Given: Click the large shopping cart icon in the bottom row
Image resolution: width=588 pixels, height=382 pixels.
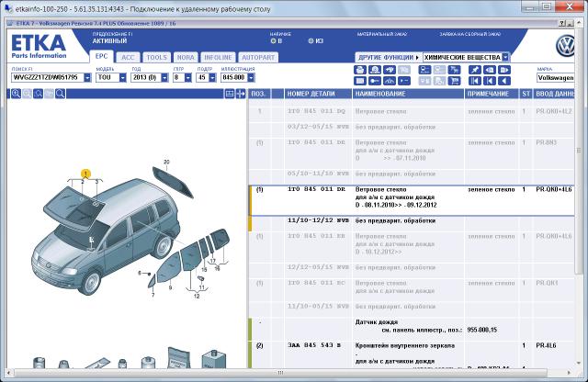Looking at the screenshot, I should click(x=454, y=81).
